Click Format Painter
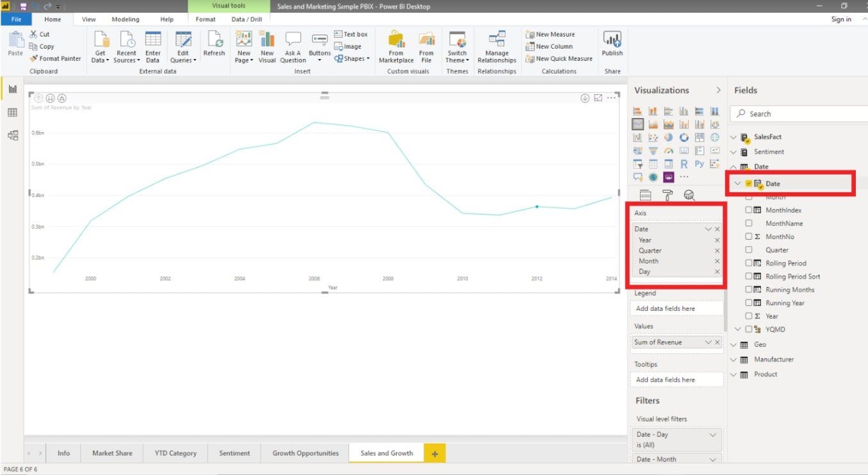This screenshot has width=868, height=475. (55, 58)
